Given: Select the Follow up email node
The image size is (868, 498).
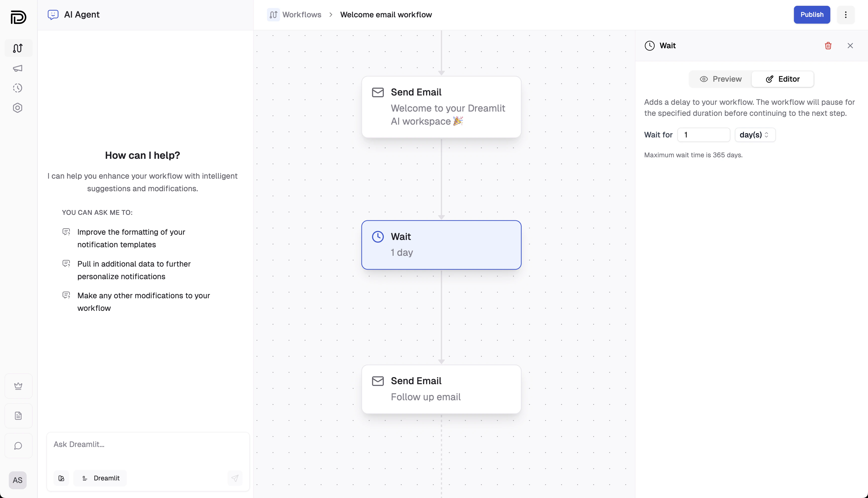Looking at the screenshot, I should [441, 389].
